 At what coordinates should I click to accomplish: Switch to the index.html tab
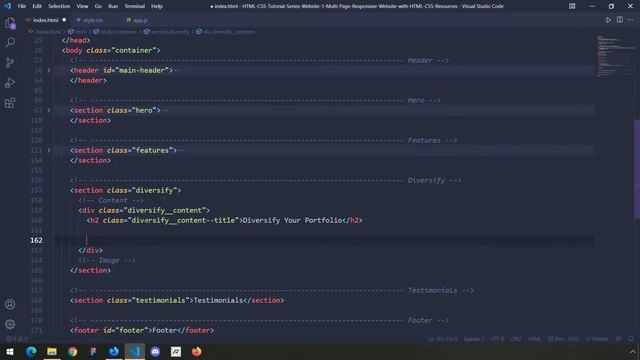tap(45, 20)
